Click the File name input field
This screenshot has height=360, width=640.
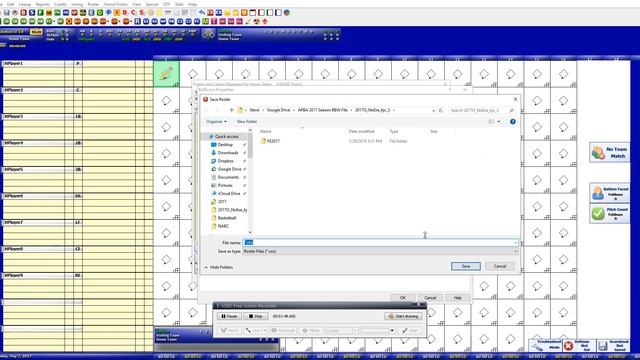point(380,242)
